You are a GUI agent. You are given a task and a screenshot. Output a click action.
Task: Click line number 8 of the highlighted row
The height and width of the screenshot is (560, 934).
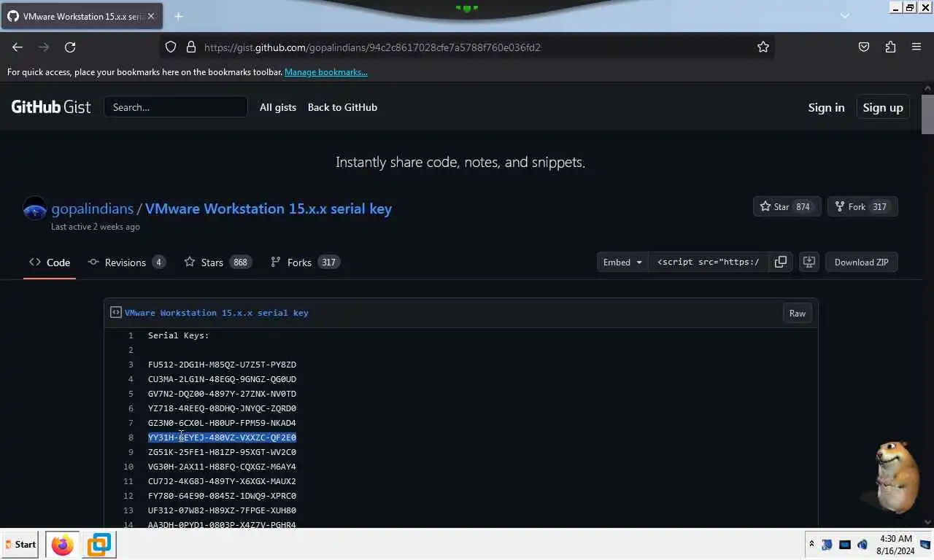[x=131, y=437]
